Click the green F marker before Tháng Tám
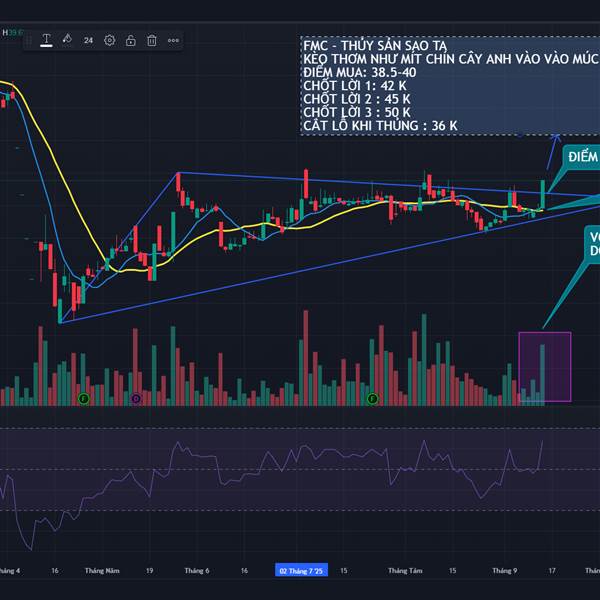This screenshot has height=600, width=600. [372, 399]
